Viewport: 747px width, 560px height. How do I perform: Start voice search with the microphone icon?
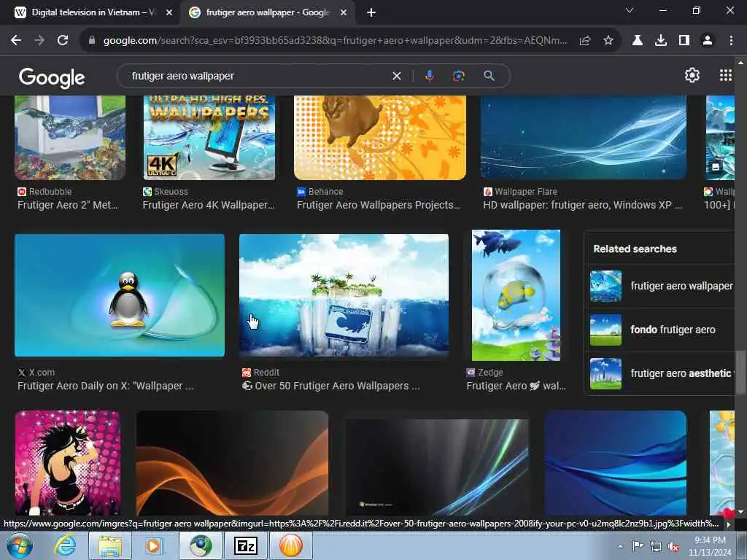tap(429, 76)
